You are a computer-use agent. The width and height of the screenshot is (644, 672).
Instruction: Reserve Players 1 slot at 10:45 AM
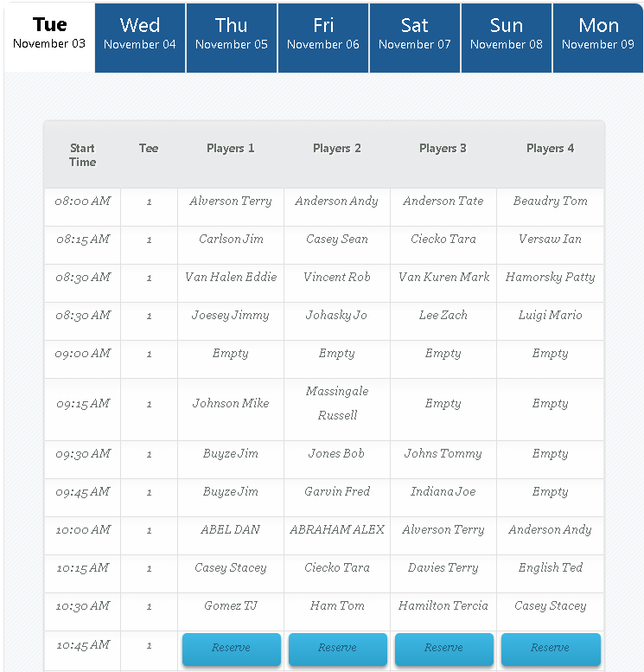click(232, 649)
